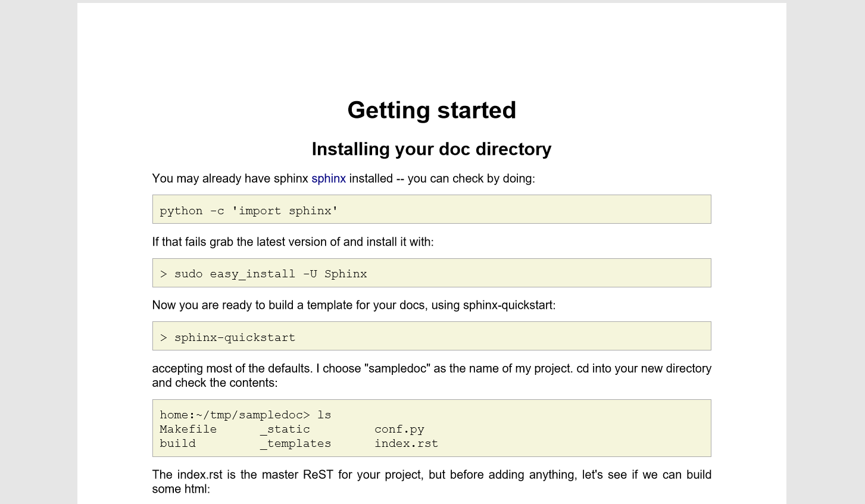Select _templates in the directory listing

(296, 443)
